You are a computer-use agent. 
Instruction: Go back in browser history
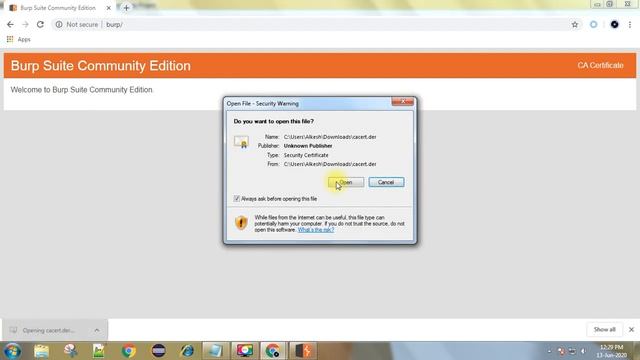10,24
